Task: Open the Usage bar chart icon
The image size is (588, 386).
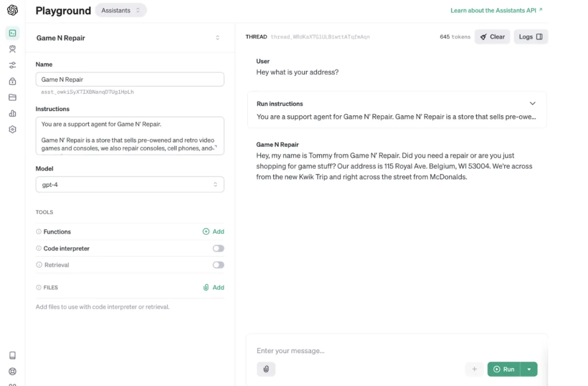Action: (13, 113)
